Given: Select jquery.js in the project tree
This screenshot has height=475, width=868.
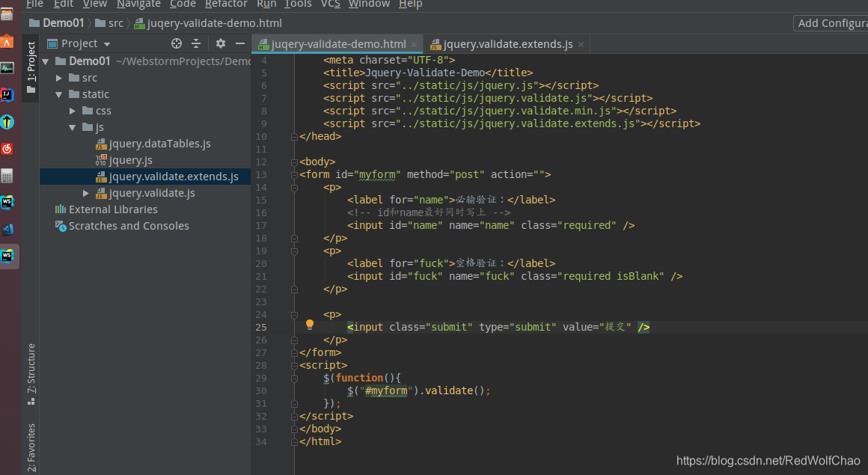Looking at the screenshot, I should pos(131,161).
